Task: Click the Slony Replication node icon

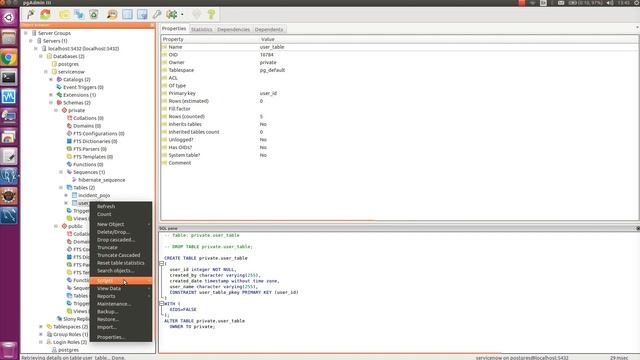Action: pyautogui.click(x=59, y=319)
